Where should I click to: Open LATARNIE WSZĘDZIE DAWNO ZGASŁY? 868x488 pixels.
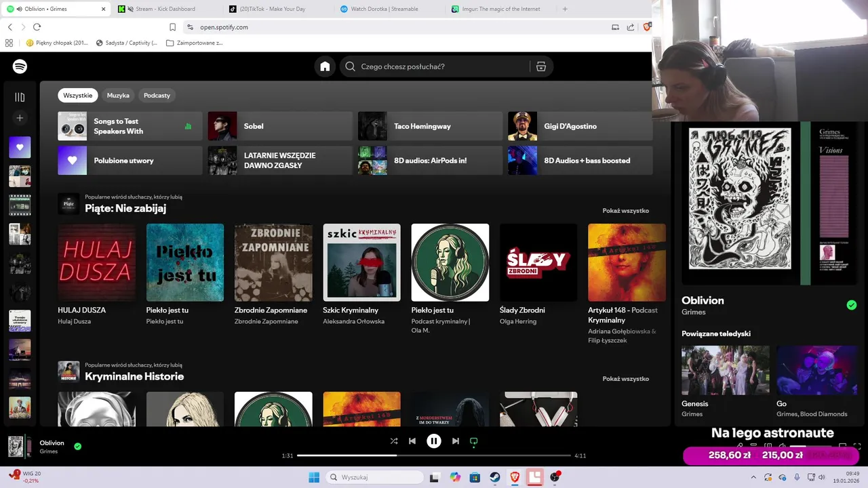click(x=280, y=161)
